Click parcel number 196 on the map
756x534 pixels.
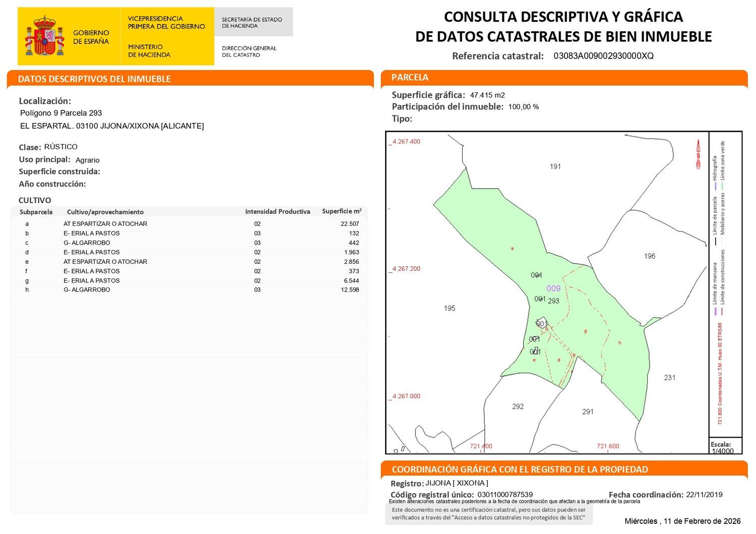coord(650,256)
